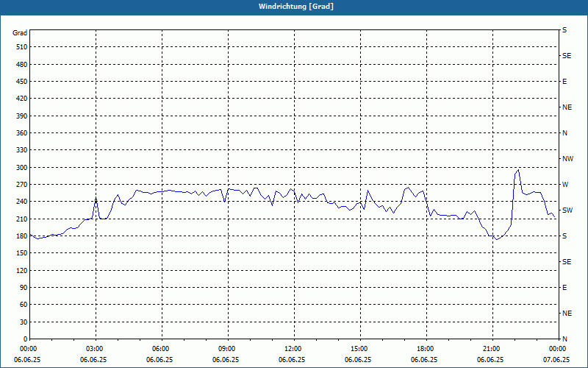This screenshot has height=368, width=588.
Task: Select the 06:00 time label
Action: pyautogui.click(x=161, y=349)
